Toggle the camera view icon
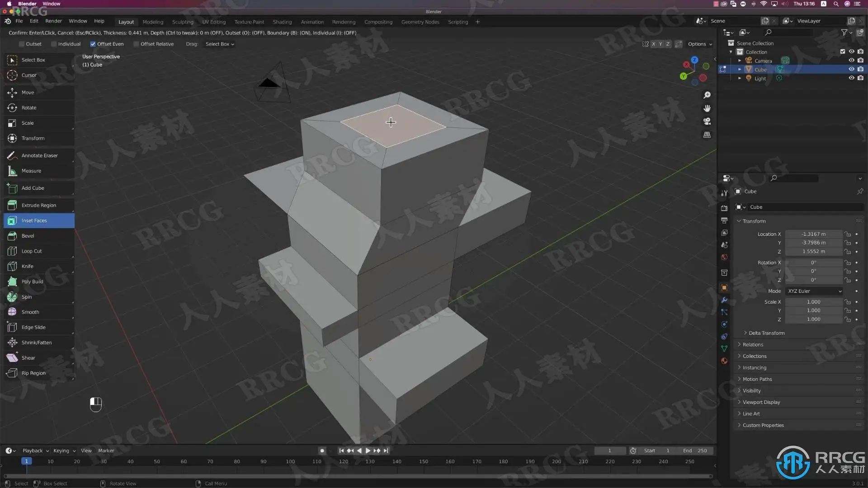868x488 pixels. click(707, 122)
